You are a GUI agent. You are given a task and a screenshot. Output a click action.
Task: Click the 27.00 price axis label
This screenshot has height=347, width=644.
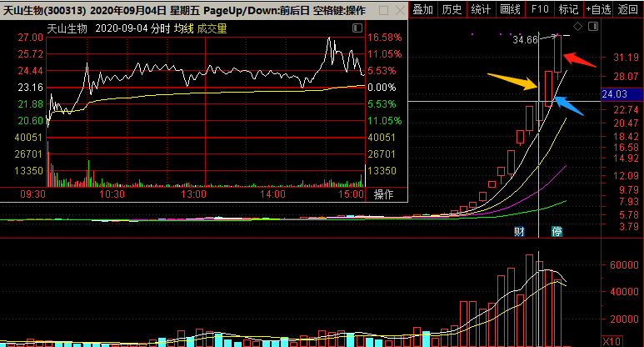pyautogui.click(x=30, y=38)
